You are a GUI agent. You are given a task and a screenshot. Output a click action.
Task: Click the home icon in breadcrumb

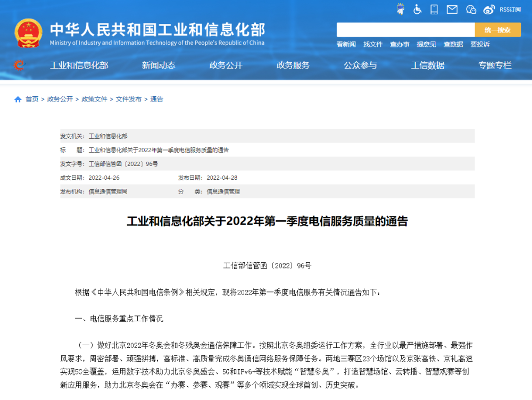[18, 99]
